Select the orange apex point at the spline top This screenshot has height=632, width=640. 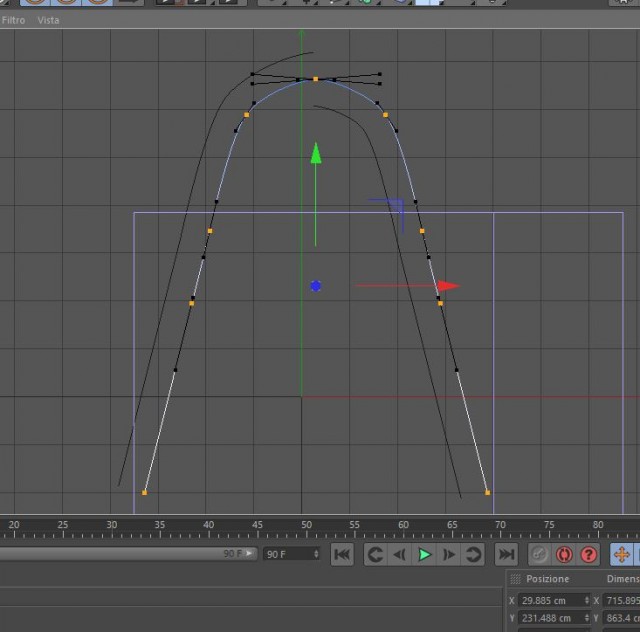coord(316,79)
